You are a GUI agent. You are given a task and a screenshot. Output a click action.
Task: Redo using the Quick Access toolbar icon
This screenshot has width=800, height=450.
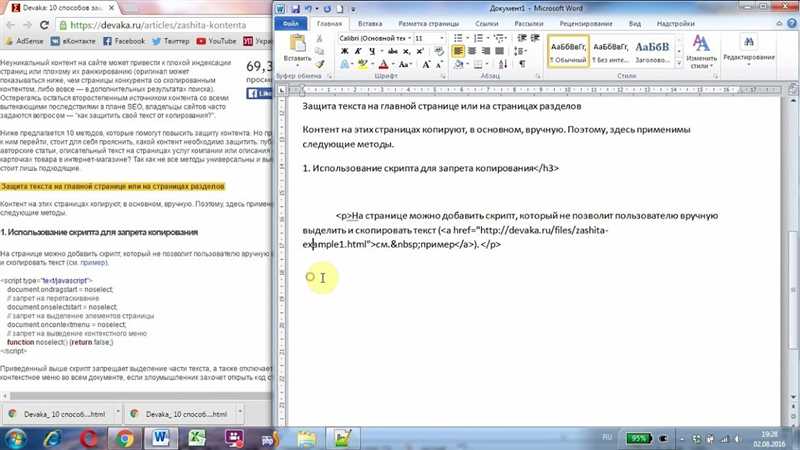click(327, 9)
